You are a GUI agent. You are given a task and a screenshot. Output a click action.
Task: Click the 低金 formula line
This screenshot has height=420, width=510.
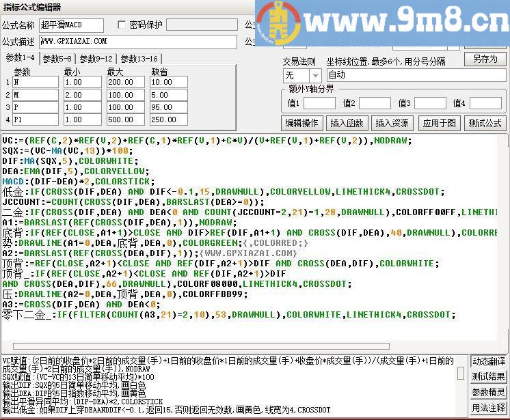click(224, 192)
